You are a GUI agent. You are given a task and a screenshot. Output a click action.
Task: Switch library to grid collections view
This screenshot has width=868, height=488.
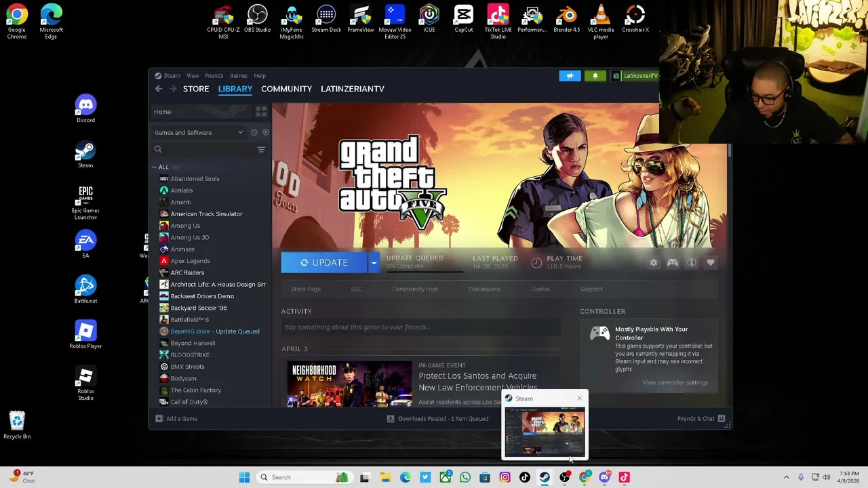coord(261,112)
